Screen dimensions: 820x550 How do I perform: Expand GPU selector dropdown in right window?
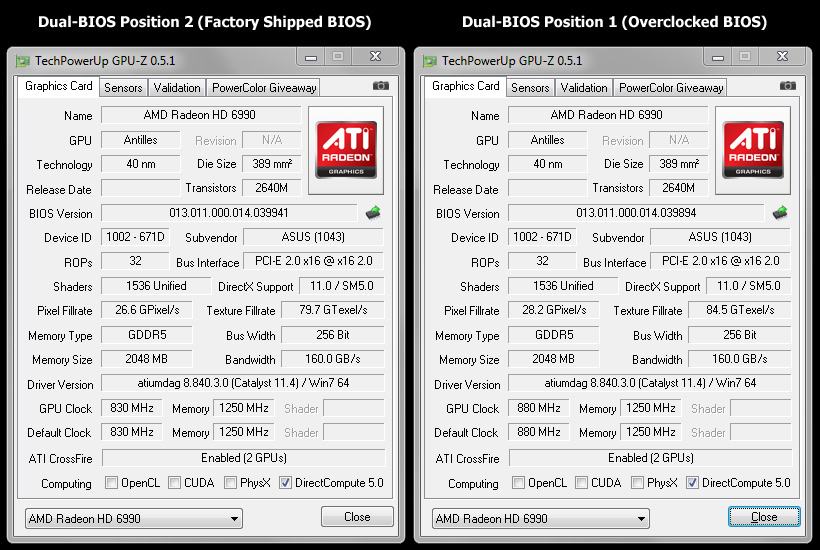click(540, 519)
